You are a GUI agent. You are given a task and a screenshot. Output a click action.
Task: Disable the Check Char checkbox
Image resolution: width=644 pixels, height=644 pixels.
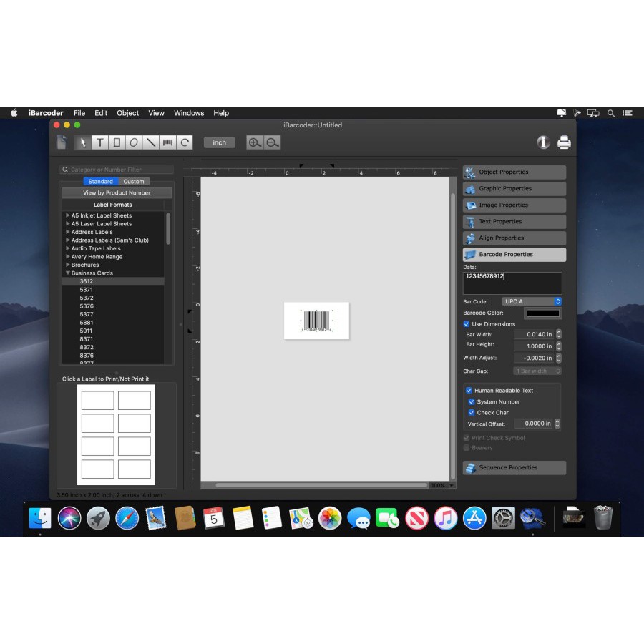(x=472, y=413)
